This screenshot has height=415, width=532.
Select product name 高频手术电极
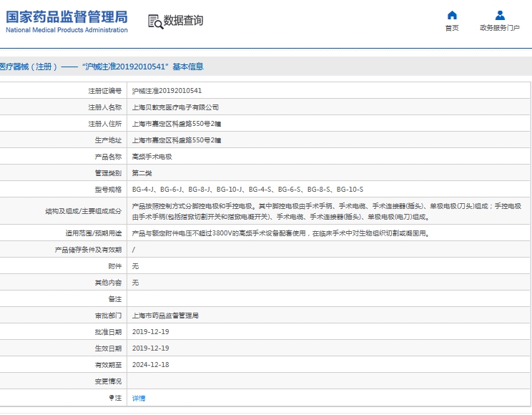(152, 157)
